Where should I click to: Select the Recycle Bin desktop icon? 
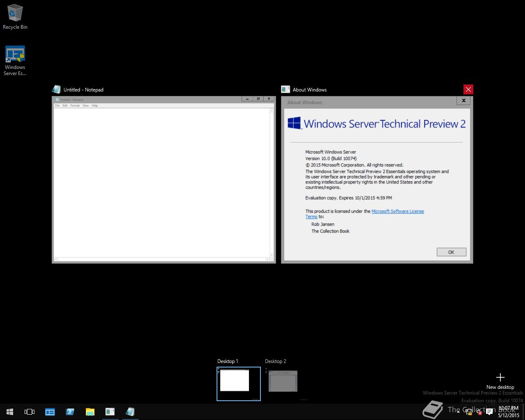click(x=15, y=17)
